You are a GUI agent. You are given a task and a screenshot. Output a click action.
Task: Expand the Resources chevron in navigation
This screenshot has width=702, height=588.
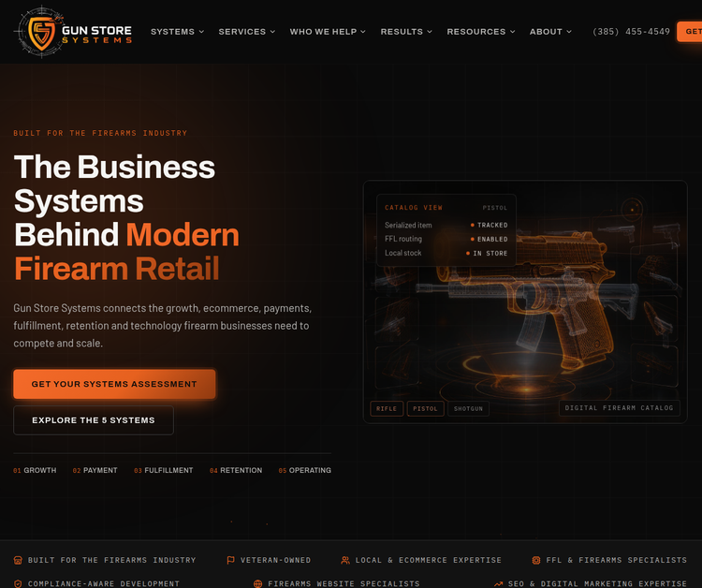click(513, 32)
